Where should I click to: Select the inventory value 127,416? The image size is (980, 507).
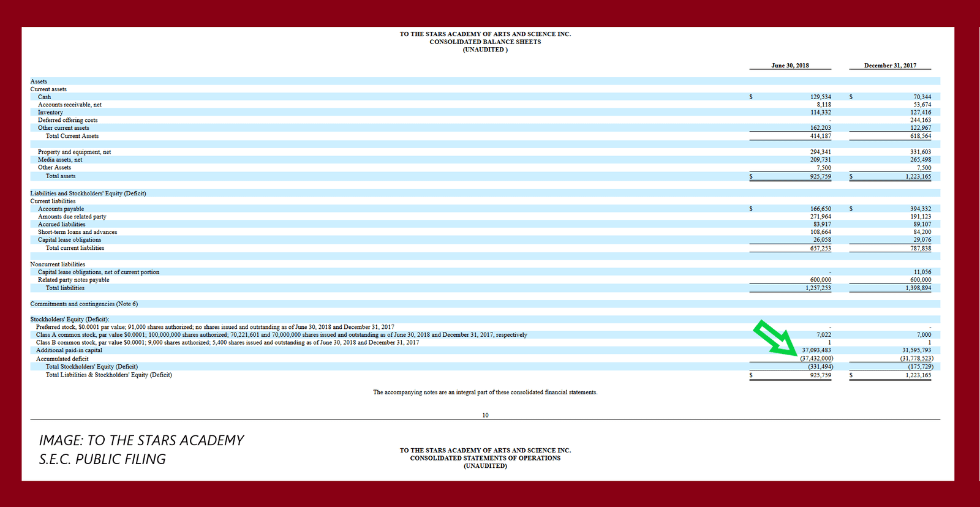click(x=921, y=113)
